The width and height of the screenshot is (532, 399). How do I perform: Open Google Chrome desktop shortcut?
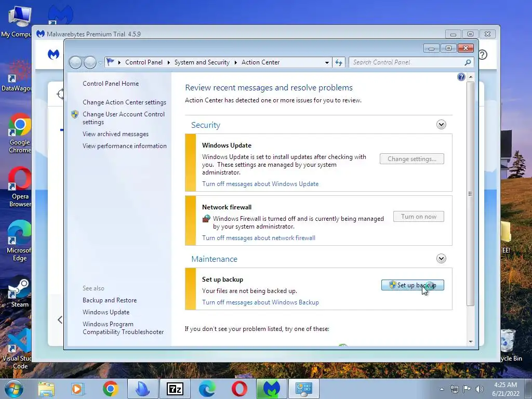[x=19, y=134]
